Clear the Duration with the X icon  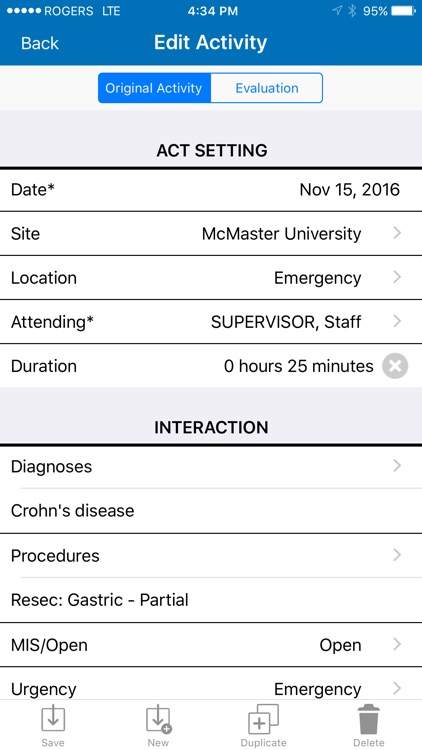[395, 366]
